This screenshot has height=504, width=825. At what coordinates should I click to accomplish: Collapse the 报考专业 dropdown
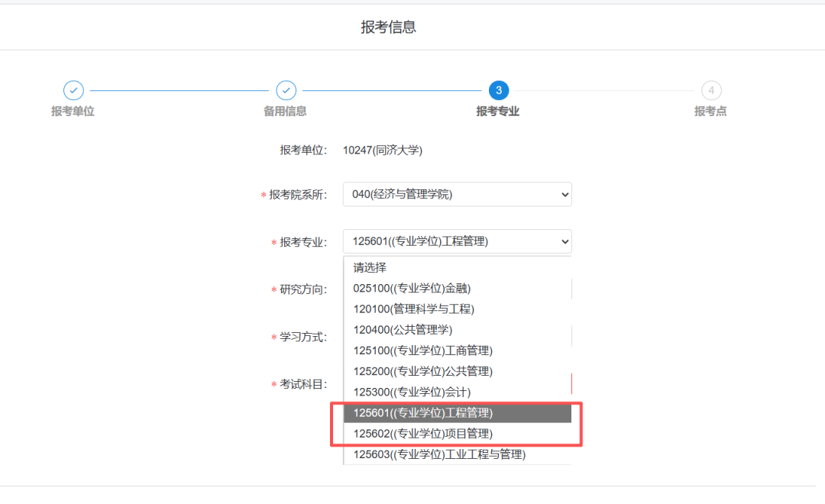click(457, 241)
